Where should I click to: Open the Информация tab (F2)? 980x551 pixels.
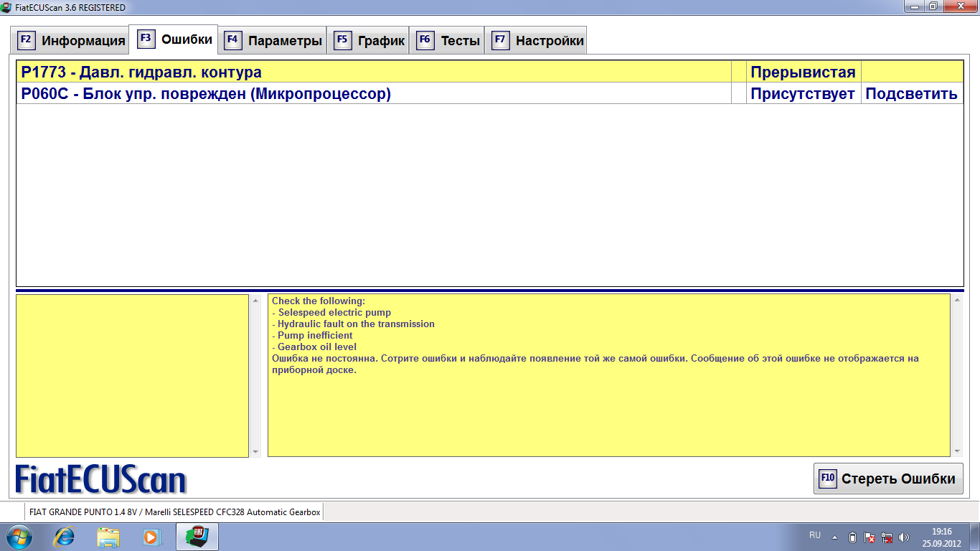coord(70,41)
